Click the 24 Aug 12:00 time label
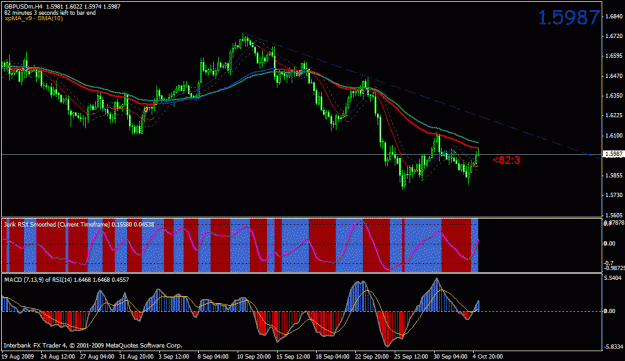 coord(58,357)
